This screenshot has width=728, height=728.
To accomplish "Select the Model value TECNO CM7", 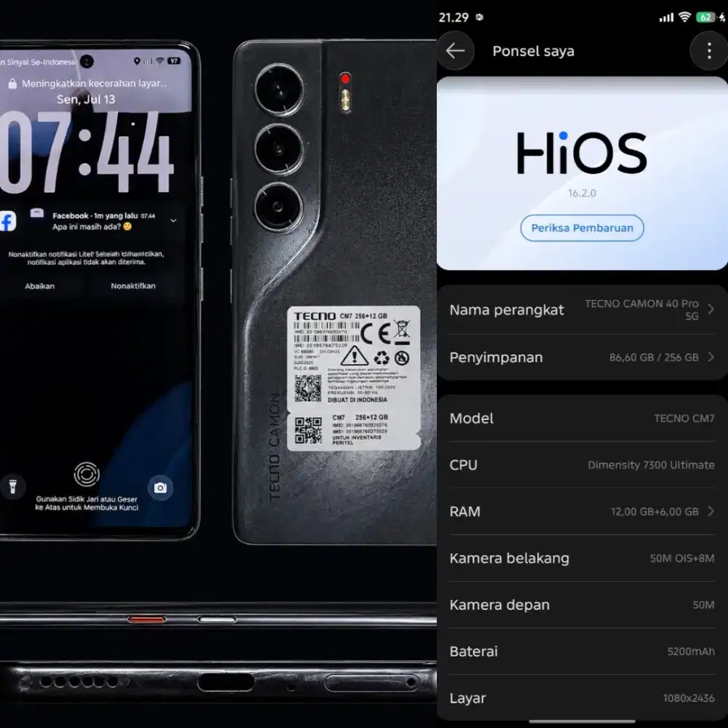I will tap(684, 419).
